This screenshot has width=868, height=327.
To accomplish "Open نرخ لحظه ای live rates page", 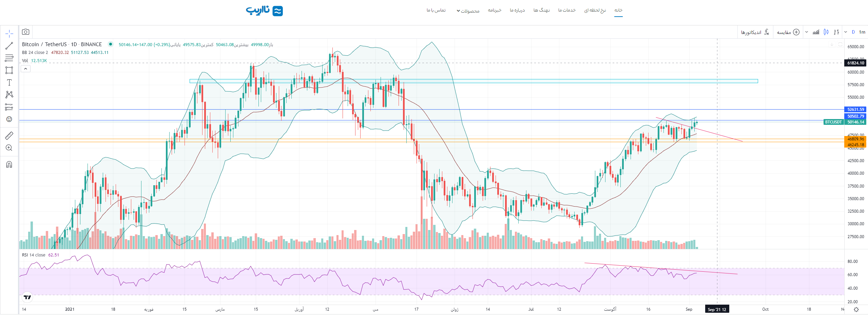I will [595, 10].
